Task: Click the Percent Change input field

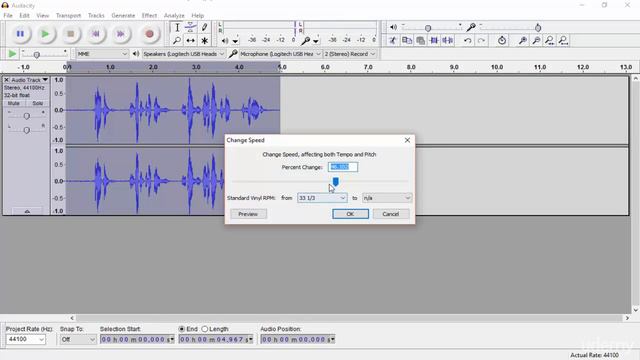Action: [x=343, y=167]
